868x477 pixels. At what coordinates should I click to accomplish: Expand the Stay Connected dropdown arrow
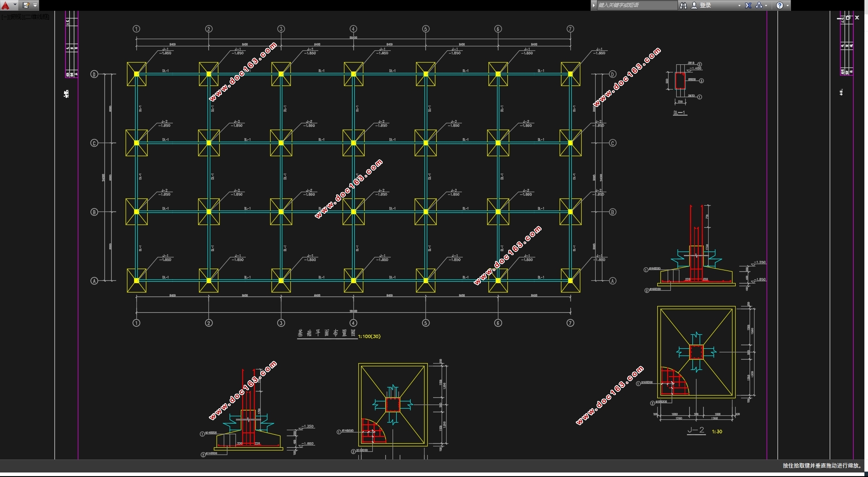(x=766, y=5)
